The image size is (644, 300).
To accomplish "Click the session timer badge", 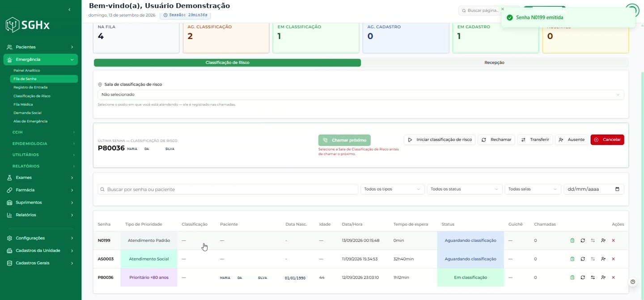I will tap(185, 15).
